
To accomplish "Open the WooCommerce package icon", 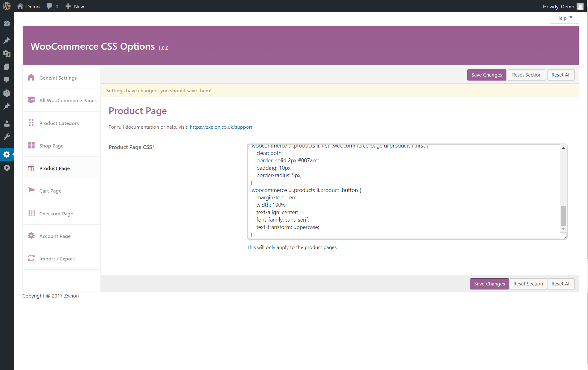I will [x=7, y=93].
